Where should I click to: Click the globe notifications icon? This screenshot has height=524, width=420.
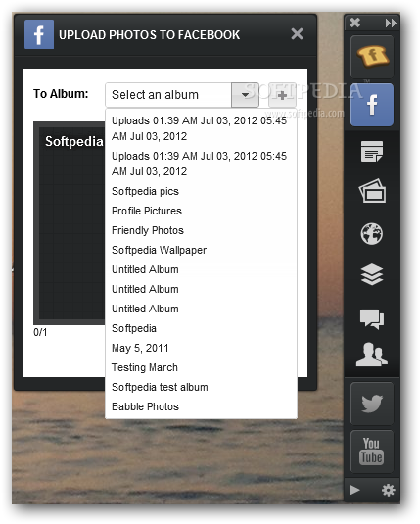[372, 233]
